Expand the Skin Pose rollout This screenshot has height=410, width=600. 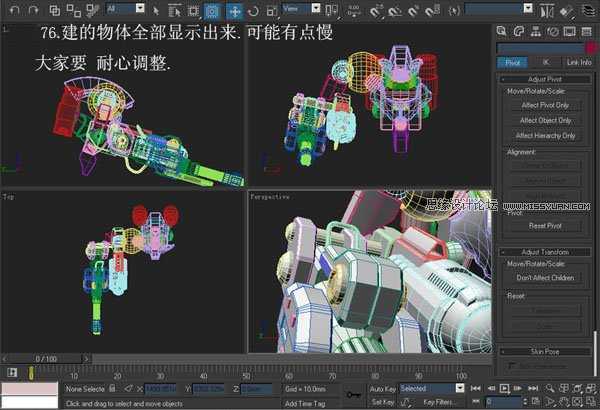(x=545, y=351)
